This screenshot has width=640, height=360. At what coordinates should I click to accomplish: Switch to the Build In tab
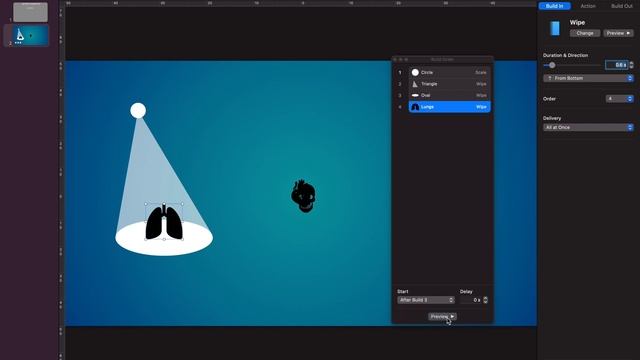click(554, 6)
